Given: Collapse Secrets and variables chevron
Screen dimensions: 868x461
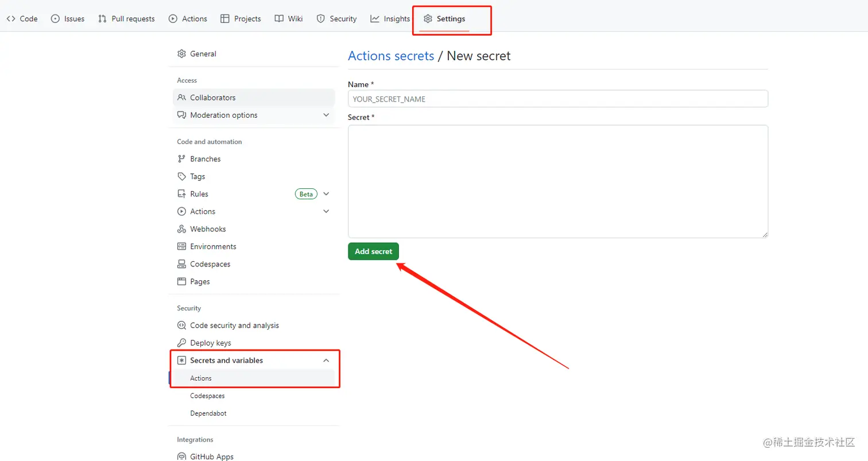Looking at the screenshot, I should coord(326,361).
